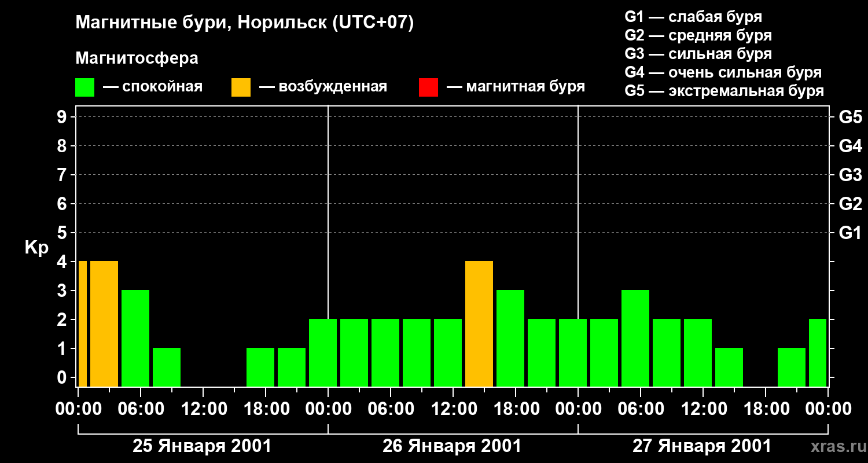Click the '— магнитная буря' legend label

click(x=516, y=87)
